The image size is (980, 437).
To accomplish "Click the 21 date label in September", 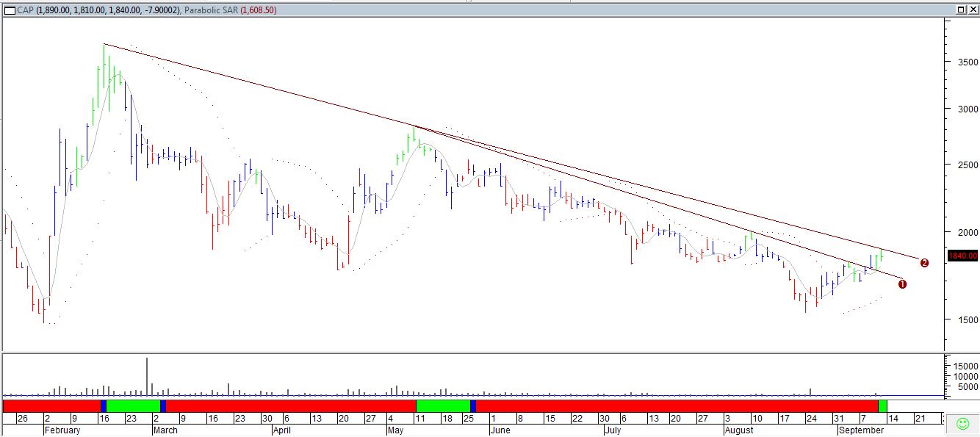I will 920,419.
